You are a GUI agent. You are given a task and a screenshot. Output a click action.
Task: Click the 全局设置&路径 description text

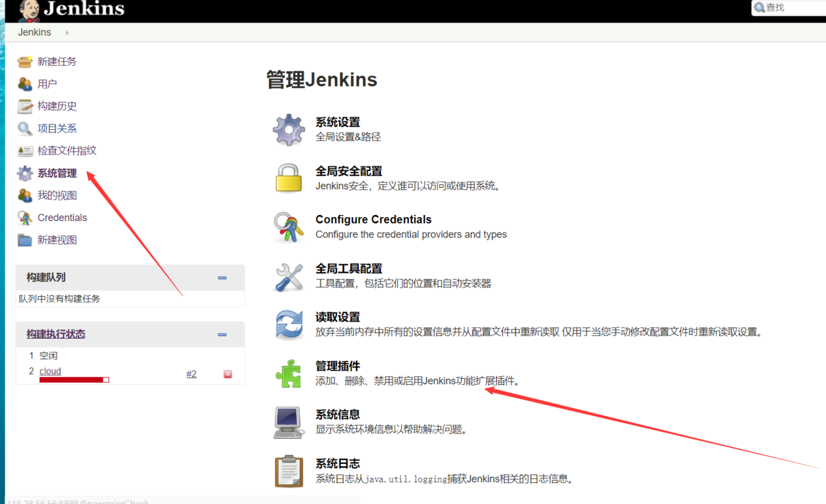pos(348,137)
